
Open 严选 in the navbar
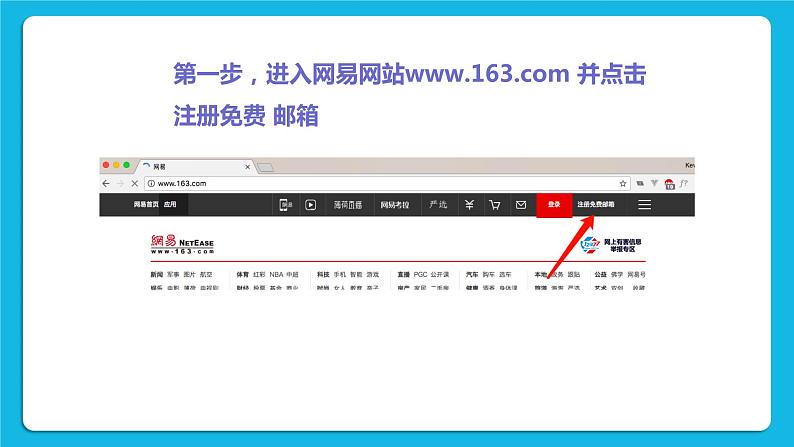pyautogui.click(x=438, y=205)
